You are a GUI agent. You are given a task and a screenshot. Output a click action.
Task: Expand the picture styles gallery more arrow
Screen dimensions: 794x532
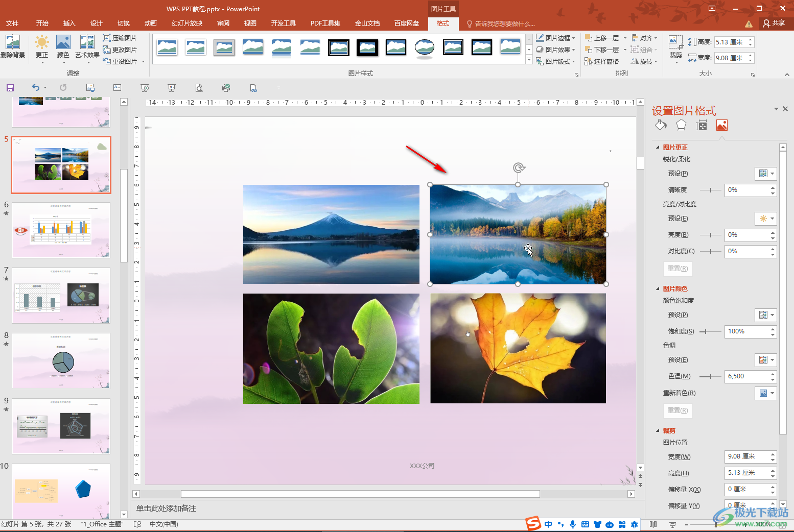[x=529, y=60]
